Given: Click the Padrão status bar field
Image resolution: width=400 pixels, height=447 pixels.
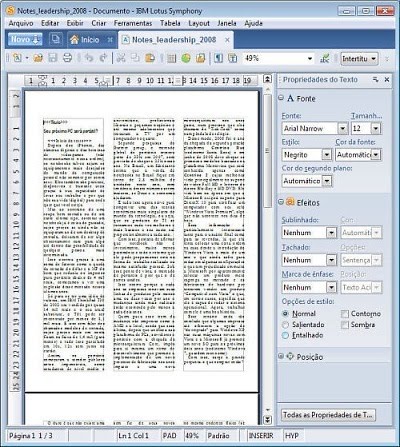Looking at the screenshot, I should pyautogui.click(x=218, y=436).
